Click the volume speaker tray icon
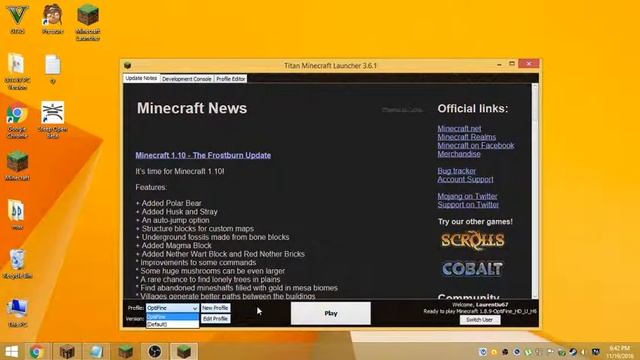Viewport: 640px width, 360px height. (x=584, y=351)
